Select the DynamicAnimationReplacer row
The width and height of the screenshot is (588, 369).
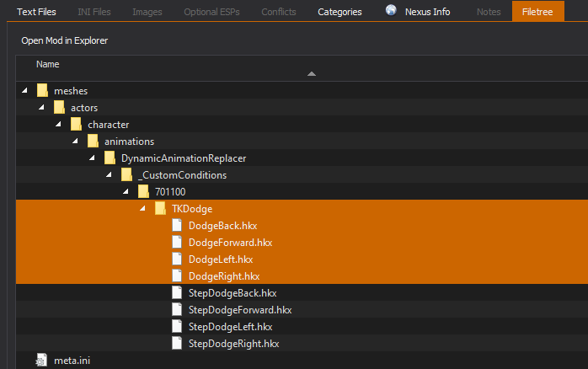click(302, 158)
